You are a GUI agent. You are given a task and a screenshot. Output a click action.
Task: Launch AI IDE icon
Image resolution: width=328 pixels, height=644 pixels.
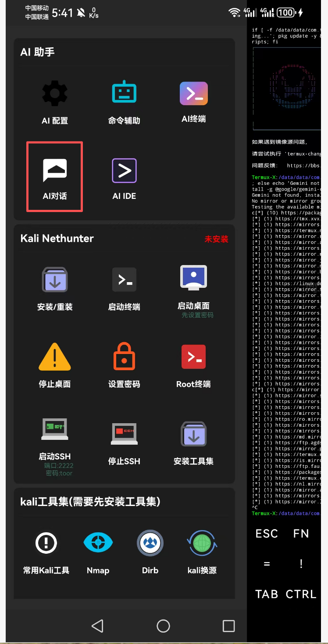(124, 170)
